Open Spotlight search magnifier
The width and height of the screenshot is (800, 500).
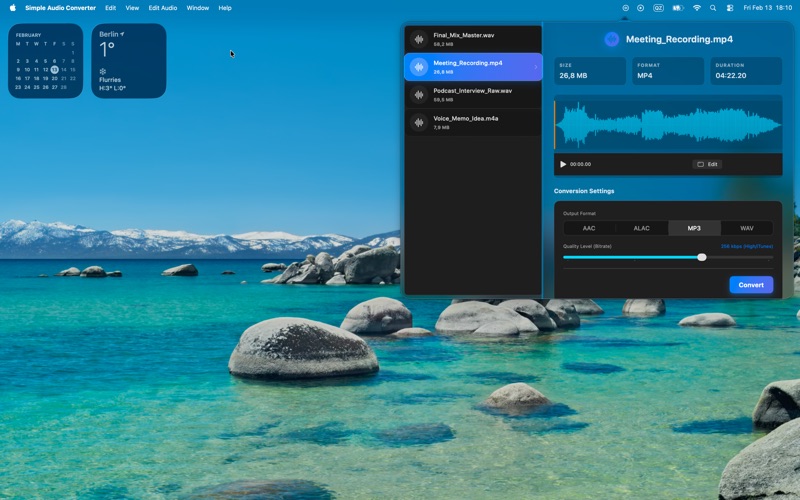tap(713, 8)
